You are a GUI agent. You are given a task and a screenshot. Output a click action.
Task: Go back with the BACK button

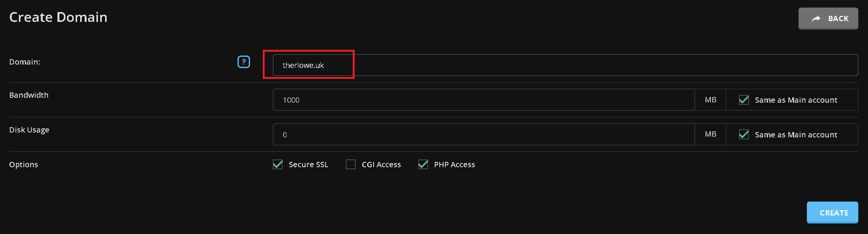[x=828, y=18]
